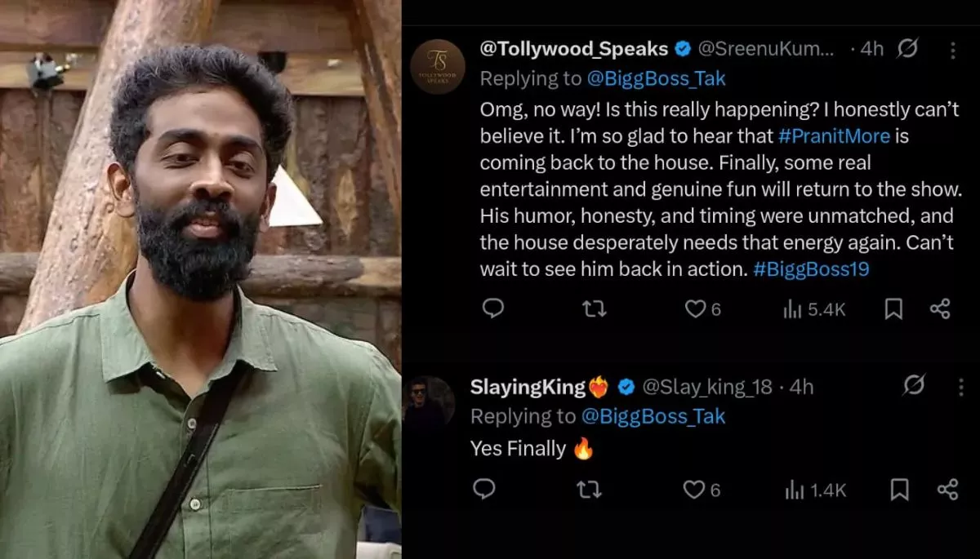Open @BiggBoss_Tak mention in SlayingKing reply
The image size is (980, 559).
point(653,416)
